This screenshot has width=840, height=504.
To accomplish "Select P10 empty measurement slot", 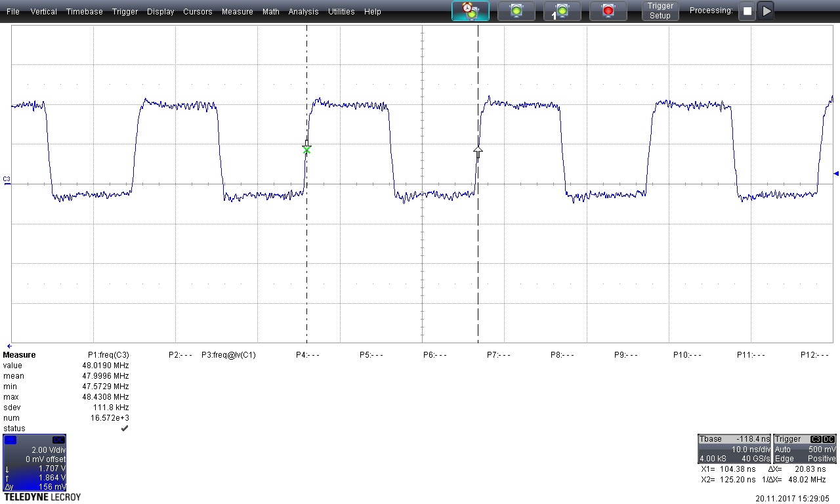I will coord(687,355).
